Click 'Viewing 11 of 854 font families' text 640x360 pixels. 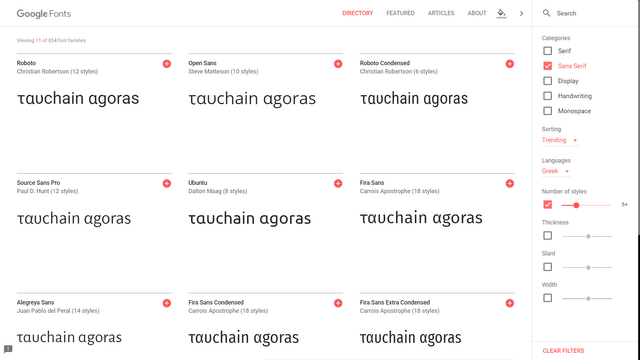[51, 40]
